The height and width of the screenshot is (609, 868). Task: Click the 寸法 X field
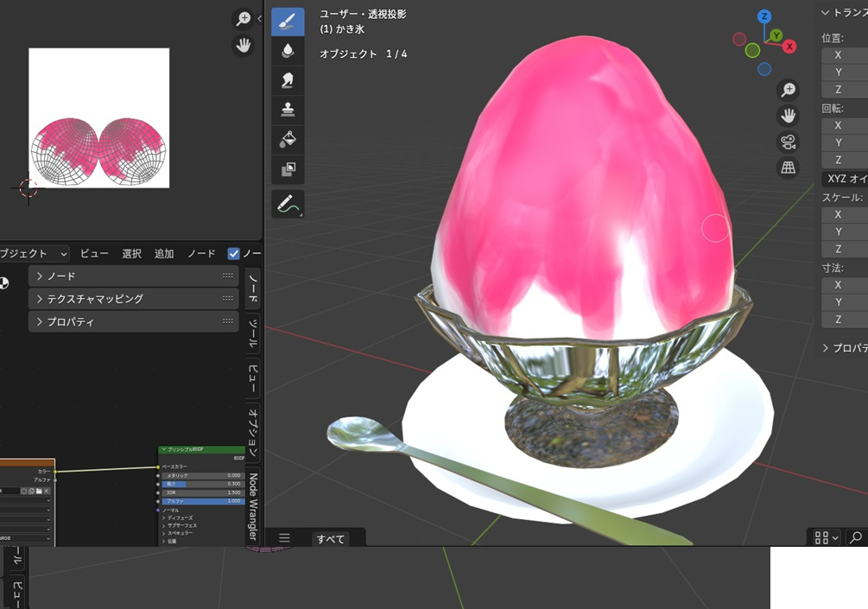[x=845, y=284]
